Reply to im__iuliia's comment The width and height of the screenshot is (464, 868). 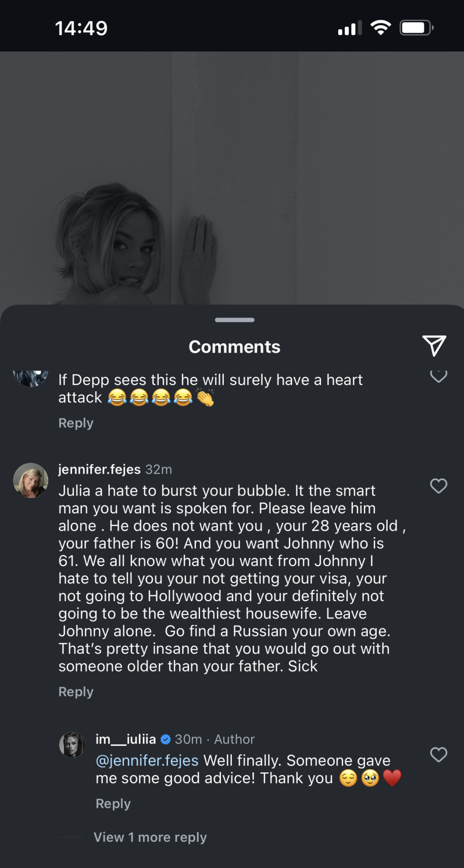click(x=113, y=804)
